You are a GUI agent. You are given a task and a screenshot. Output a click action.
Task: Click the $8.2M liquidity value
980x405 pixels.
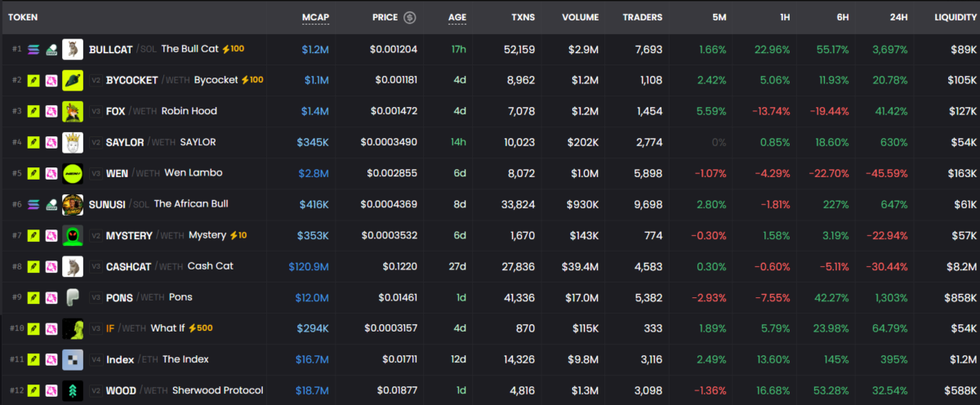pyautogui.click(x=960, y=266)
